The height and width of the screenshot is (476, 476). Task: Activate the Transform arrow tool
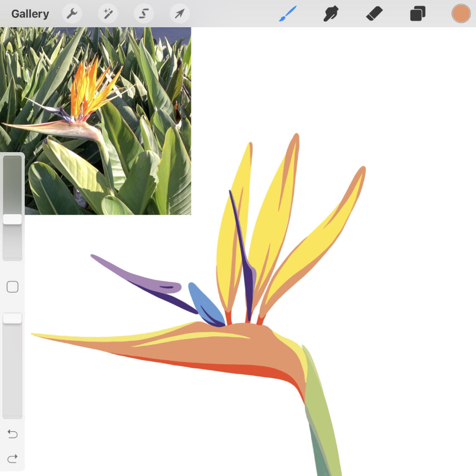180,14
